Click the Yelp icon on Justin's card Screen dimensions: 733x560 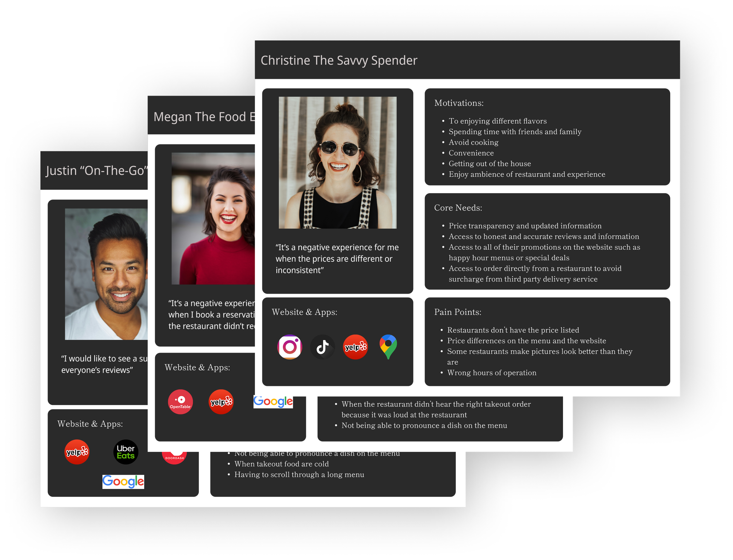point(77,452)
